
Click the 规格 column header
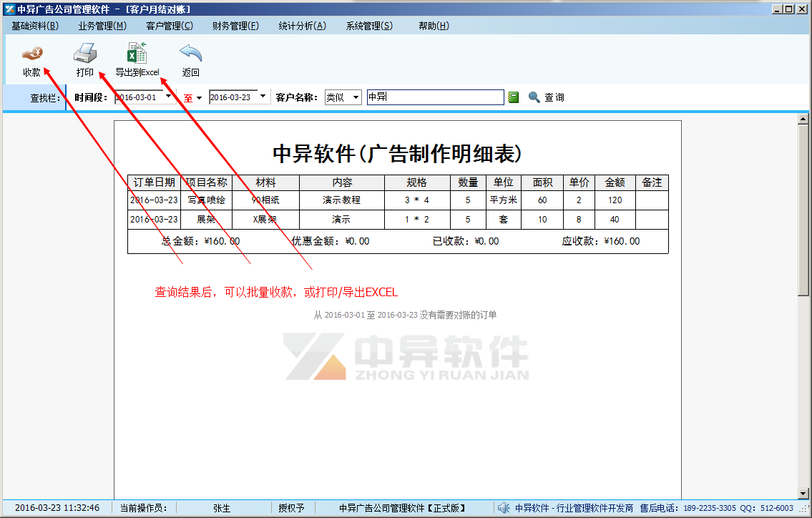coord(417,182)
